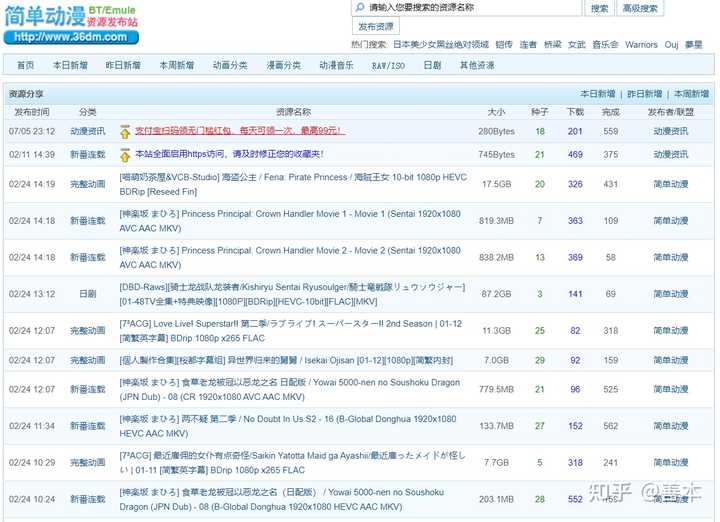The width and height of the screenshot is (720, 522).
Task: Click the 大小 column header
Action: coord(496,112)
